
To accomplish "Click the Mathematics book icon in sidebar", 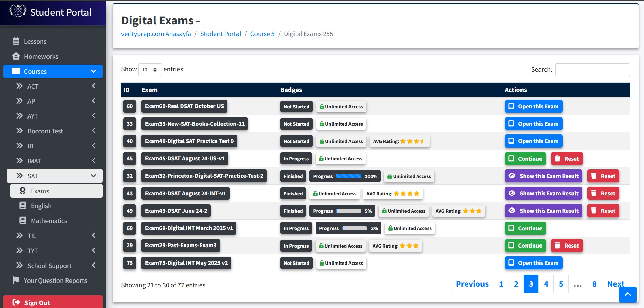I will pos(23,221).
